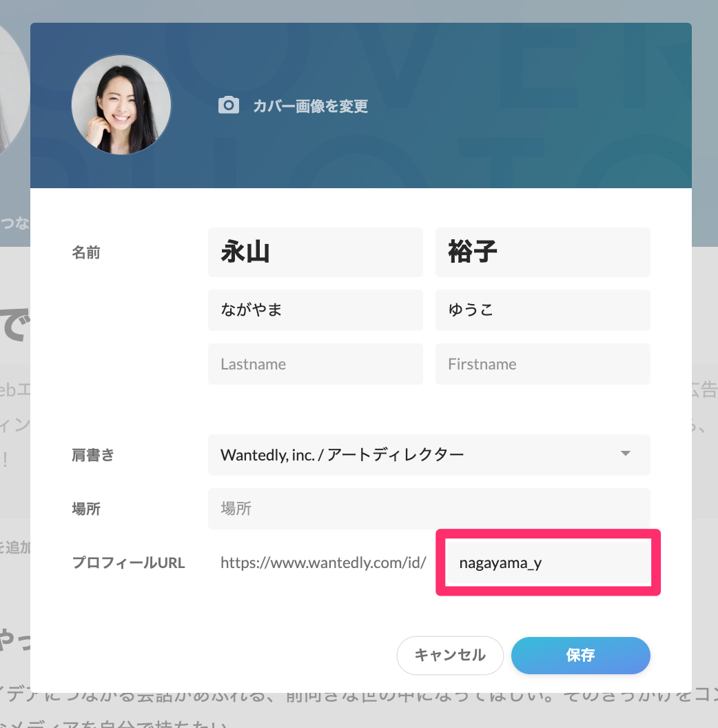Image resolution: width=718 pixels, height=728 pixels.
Task: Click the ゆうこ furigana field
Action: click(542, 310)
